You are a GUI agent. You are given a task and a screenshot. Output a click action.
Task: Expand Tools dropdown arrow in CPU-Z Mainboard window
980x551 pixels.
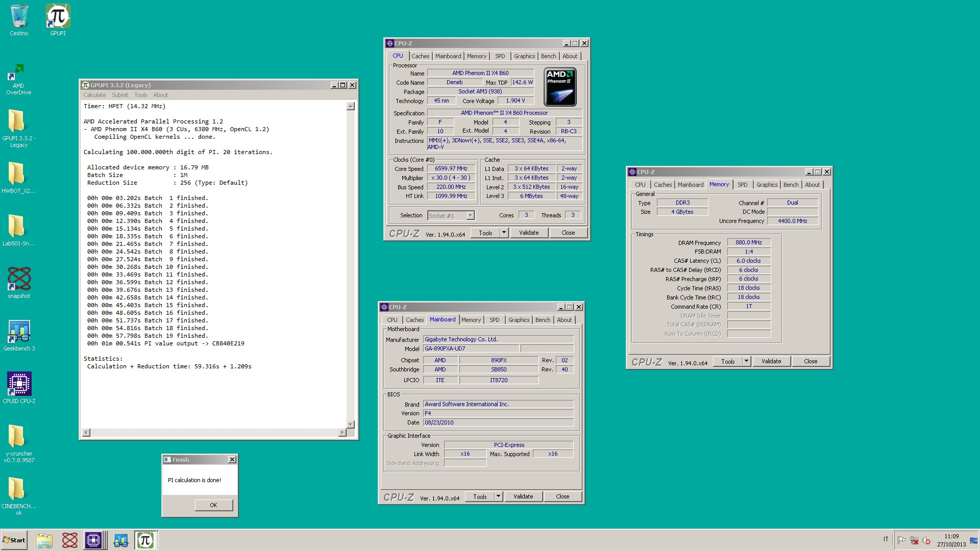click(x=498, y=496)
